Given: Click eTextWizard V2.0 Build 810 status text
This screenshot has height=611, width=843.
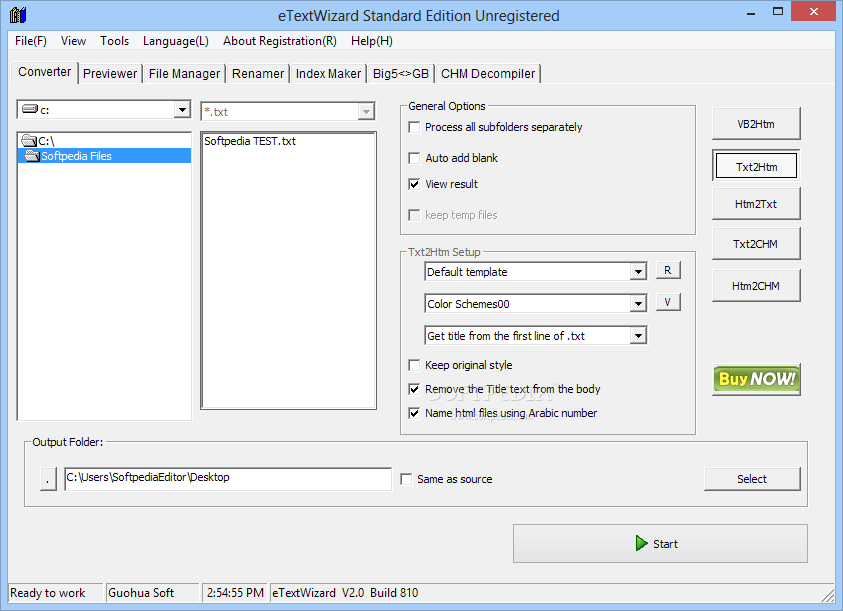Looking at the screenshot, I should click(345, 593).
